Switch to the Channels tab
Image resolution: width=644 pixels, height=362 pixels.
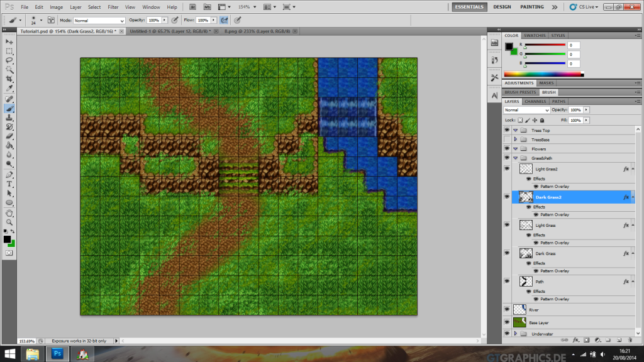[x=535, y=101]
